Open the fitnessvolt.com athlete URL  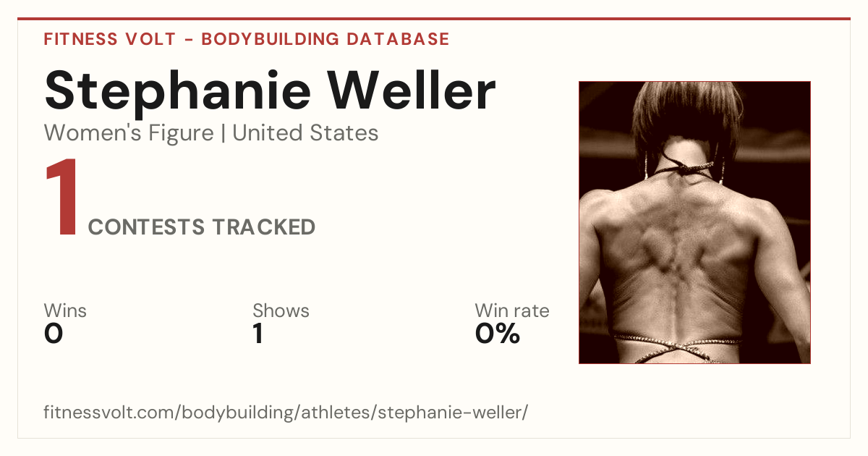pyautogui.click(x=286, y=413)
